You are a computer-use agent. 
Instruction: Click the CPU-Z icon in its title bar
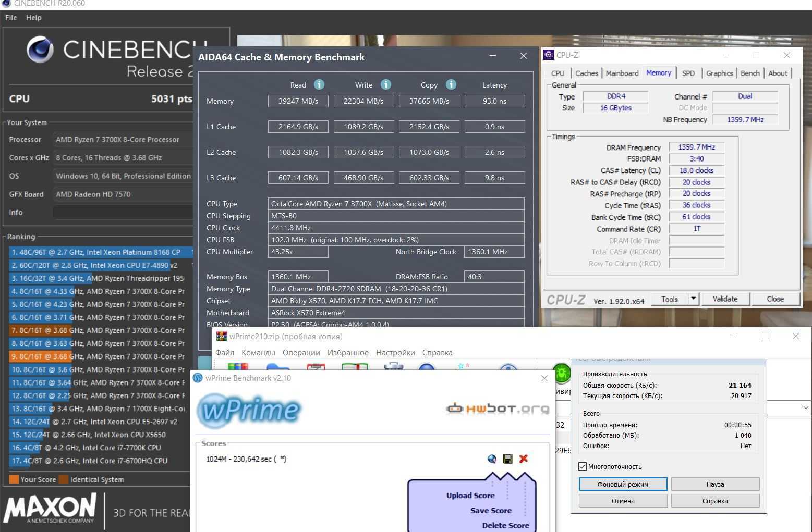point(549,55)
